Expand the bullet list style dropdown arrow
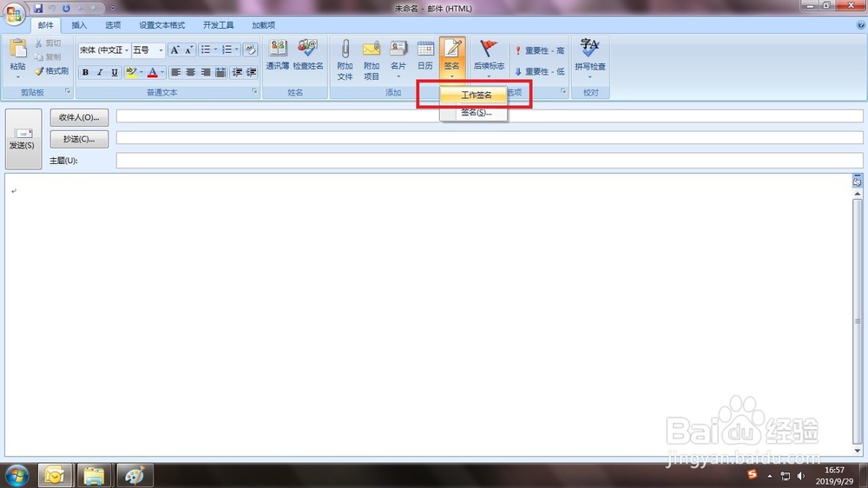This screenshot has width=868, height=488. coord(215,49)
